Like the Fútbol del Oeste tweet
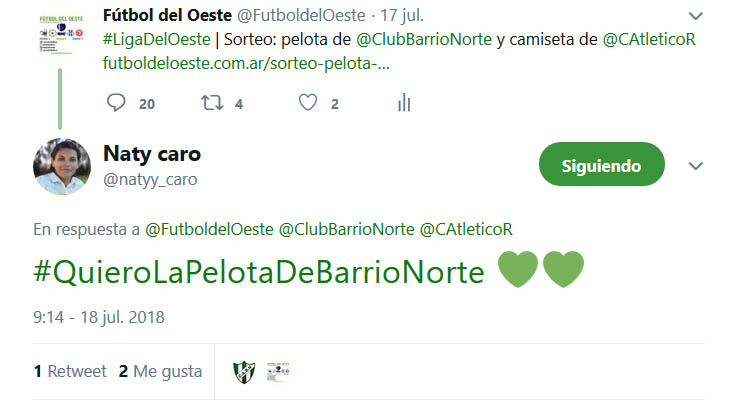737x405 pixels. click(x=308, y=102)
